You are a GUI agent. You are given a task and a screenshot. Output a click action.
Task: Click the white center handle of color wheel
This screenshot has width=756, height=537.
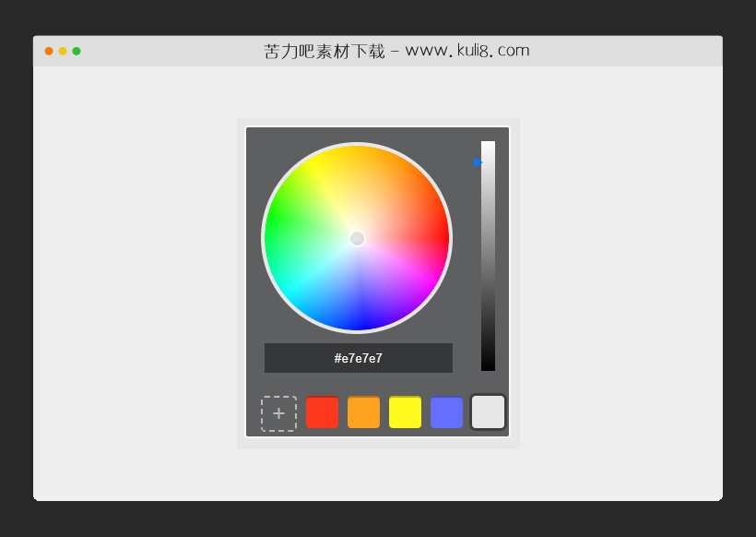(357, 238)
